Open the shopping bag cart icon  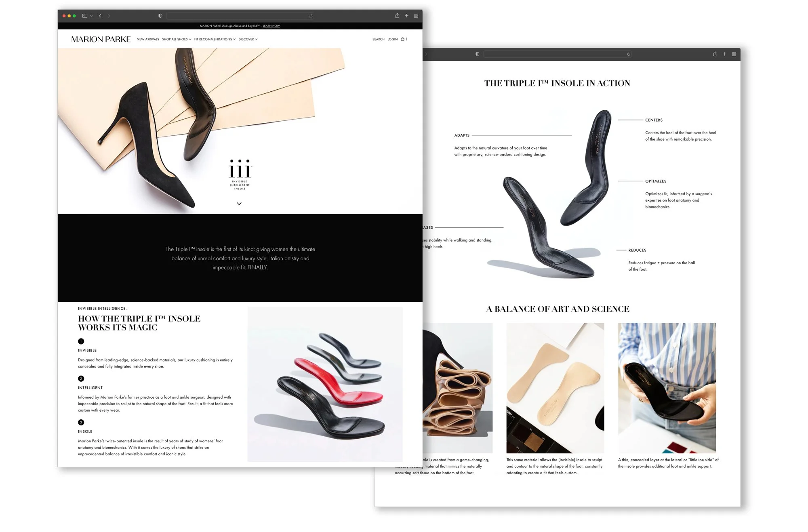[403, 39]
